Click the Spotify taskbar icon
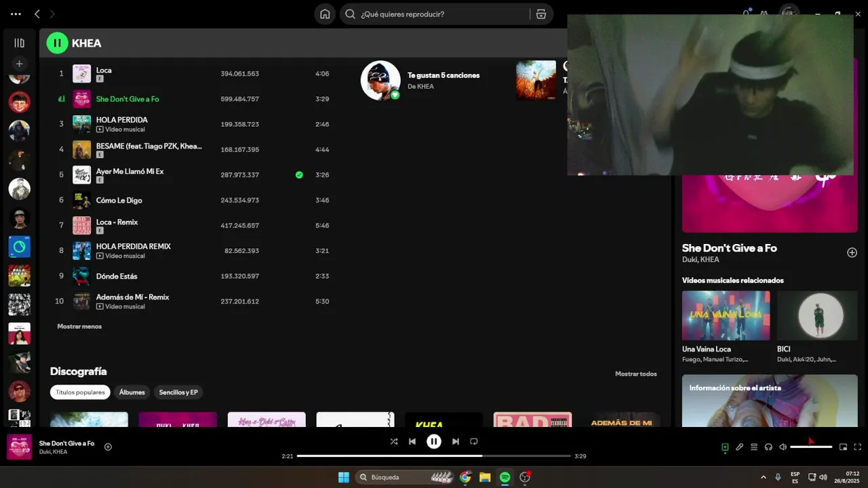Screen dimensions: 868x488 (505, 477)
